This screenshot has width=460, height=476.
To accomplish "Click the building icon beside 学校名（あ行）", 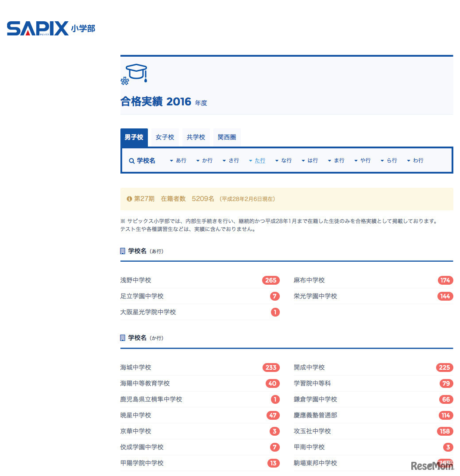I will click(x=123, y=251).
